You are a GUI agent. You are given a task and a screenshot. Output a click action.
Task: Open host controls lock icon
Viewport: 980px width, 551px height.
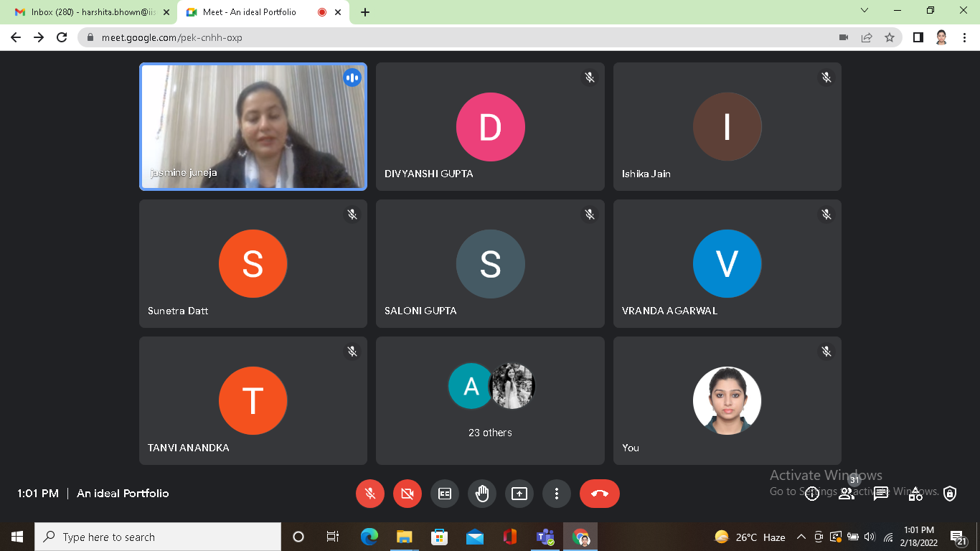(x=950, y=494)
